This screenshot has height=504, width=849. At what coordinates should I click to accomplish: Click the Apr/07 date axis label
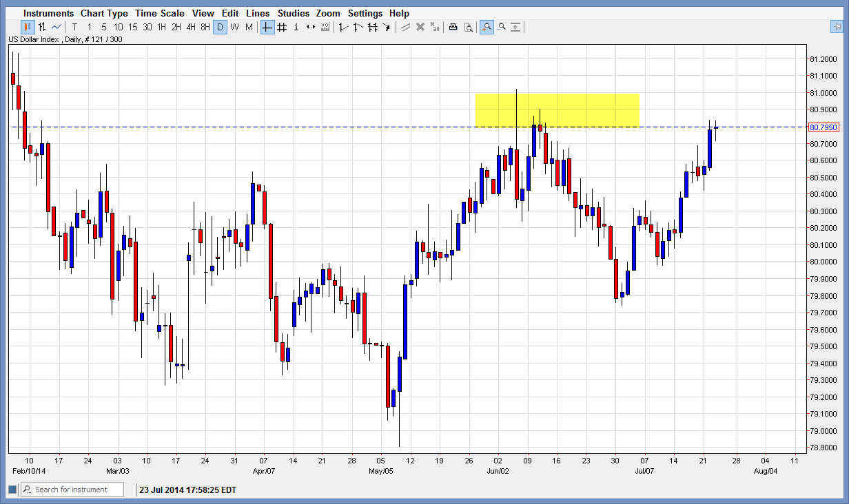coord(264,471)
